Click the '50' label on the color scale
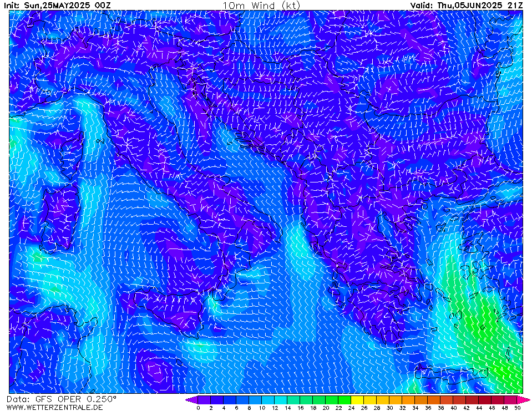532x411 pixels. click(x=518, y=408)
